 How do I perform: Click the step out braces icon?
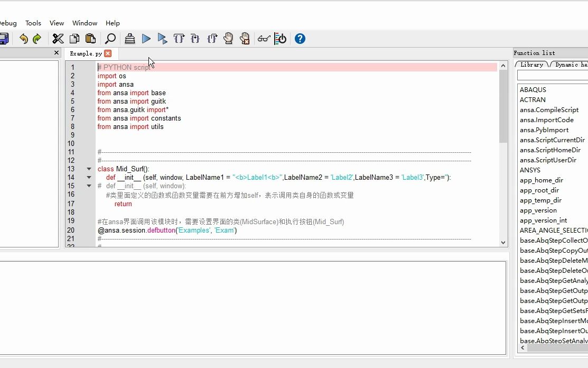click(212, 39)
